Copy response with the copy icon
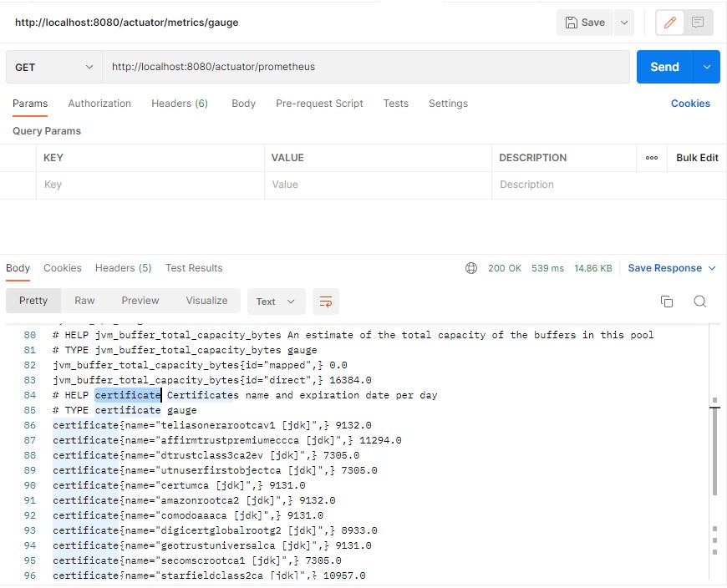 [667, 302]
